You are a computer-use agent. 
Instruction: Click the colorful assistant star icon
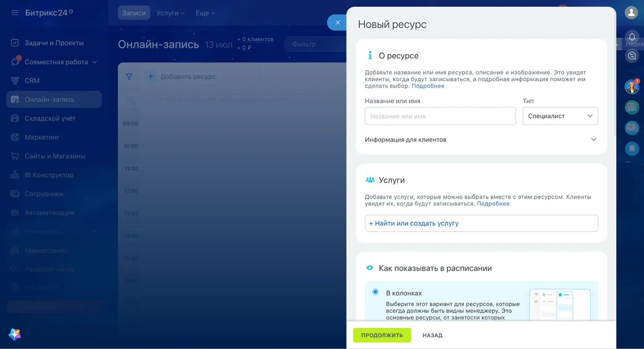click(15, 334)
